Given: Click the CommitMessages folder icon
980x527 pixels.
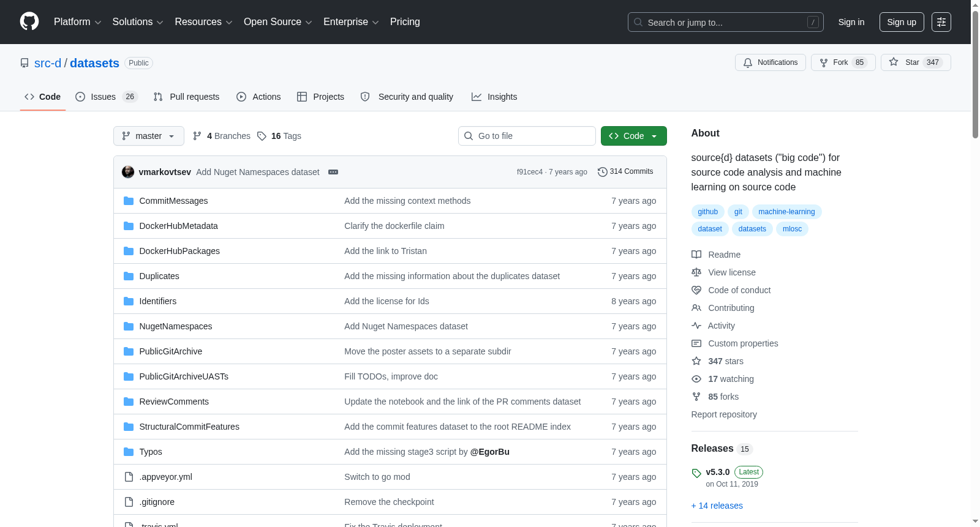Looking at the screenshot, I should click(129, 201).
